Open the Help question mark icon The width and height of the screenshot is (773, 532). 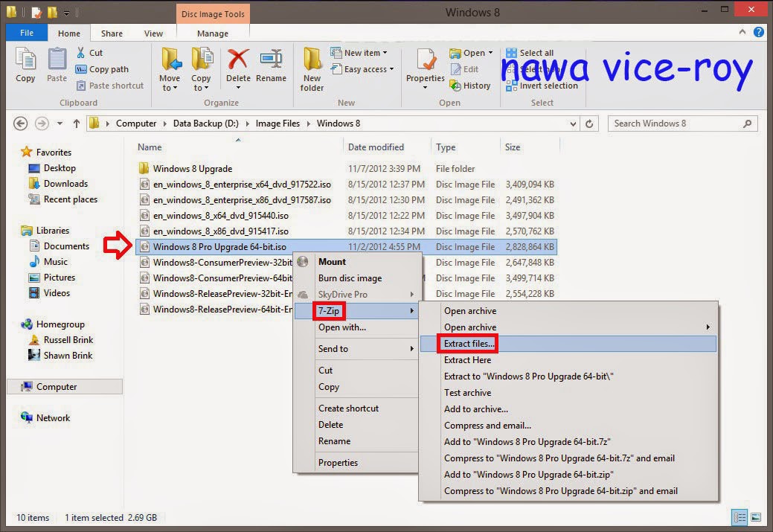[x=759, y=32]
